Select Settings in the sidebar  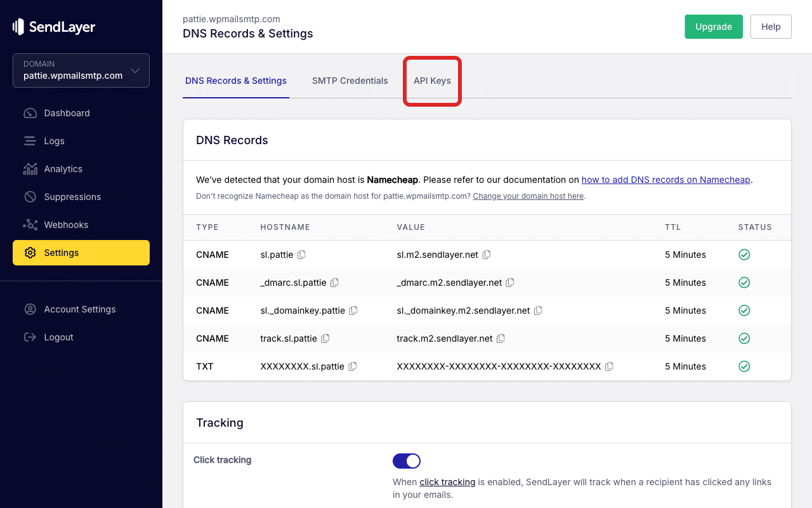81,253
